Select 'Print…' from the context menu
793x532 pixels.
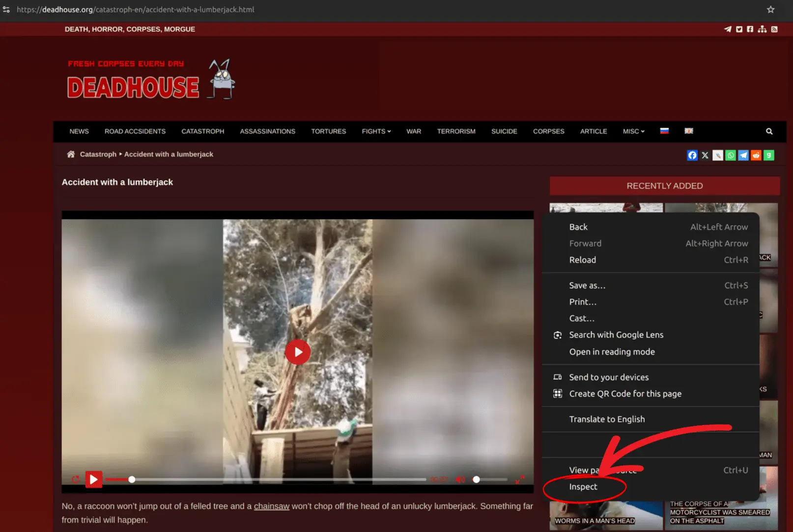(x=651, y=302)
